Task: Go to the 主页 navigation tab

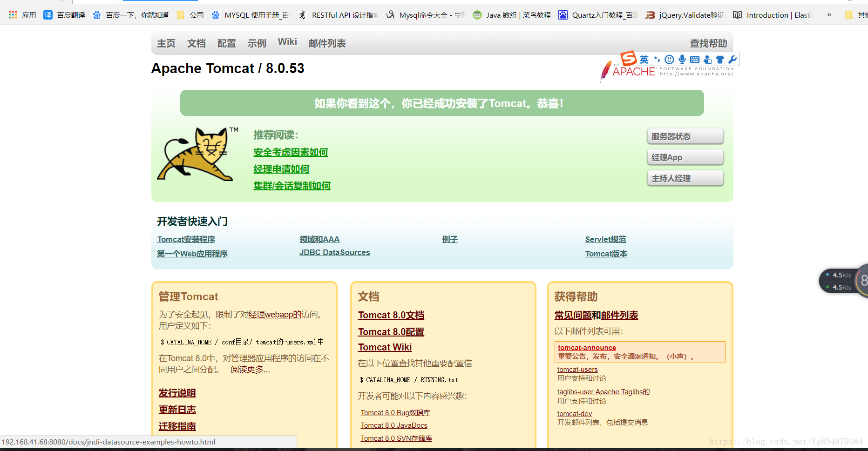Action: pos(166,43)
